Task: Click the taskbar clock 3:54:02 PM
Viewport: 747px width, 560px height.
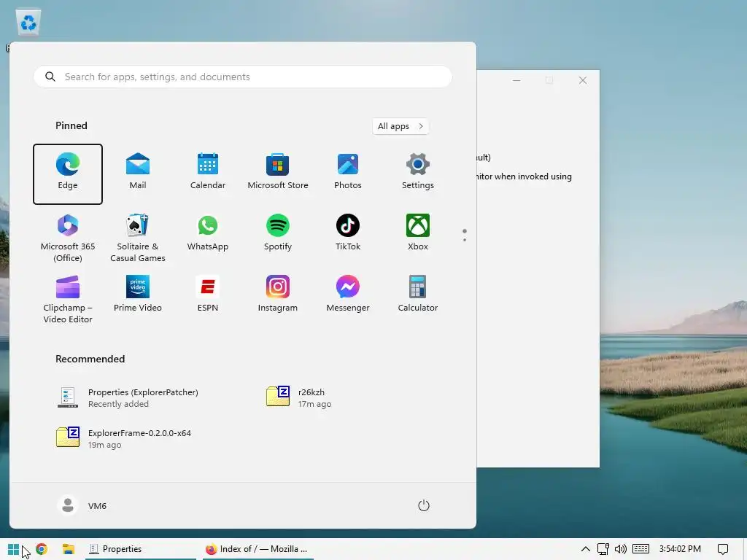Action: click(680, 550)
